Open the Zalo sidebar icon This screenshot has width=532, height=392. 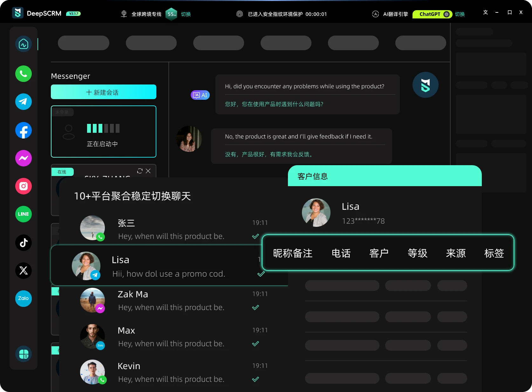(24, 299)
